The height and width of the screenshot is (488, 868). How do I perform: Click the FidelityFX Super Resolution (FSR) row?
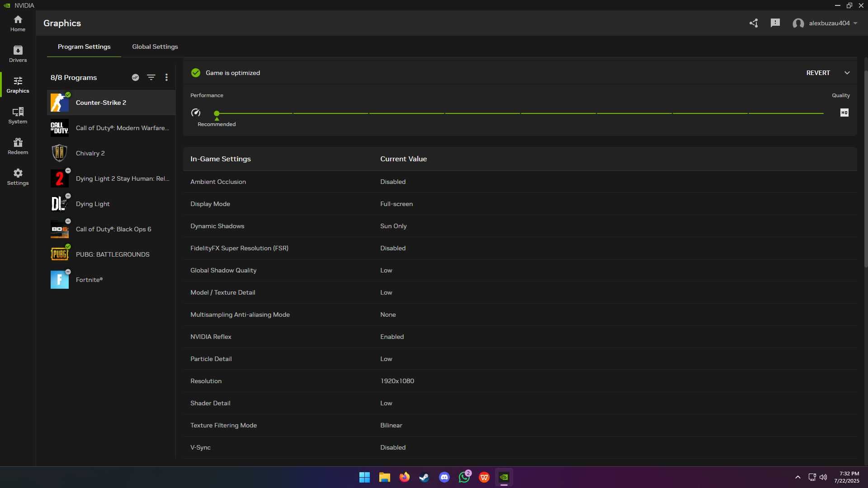[520, 248]
